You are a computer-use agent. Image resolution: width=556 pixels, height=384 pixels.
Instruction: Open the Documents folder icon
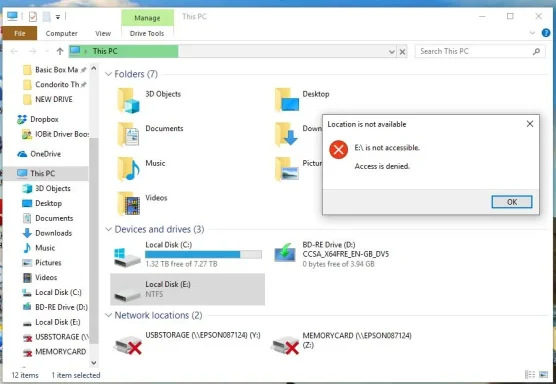click(128, 134)
